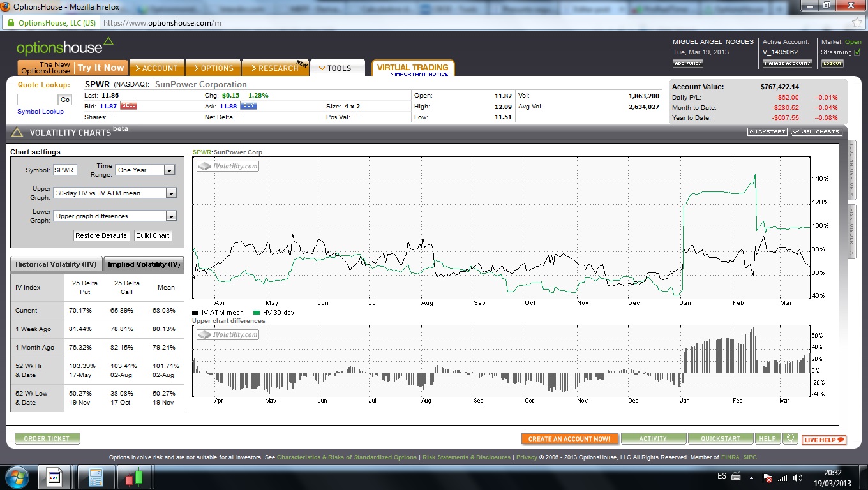Open the Upper Graph dropdown
Viewport: 868px width, 490px height.
[170, 193]
